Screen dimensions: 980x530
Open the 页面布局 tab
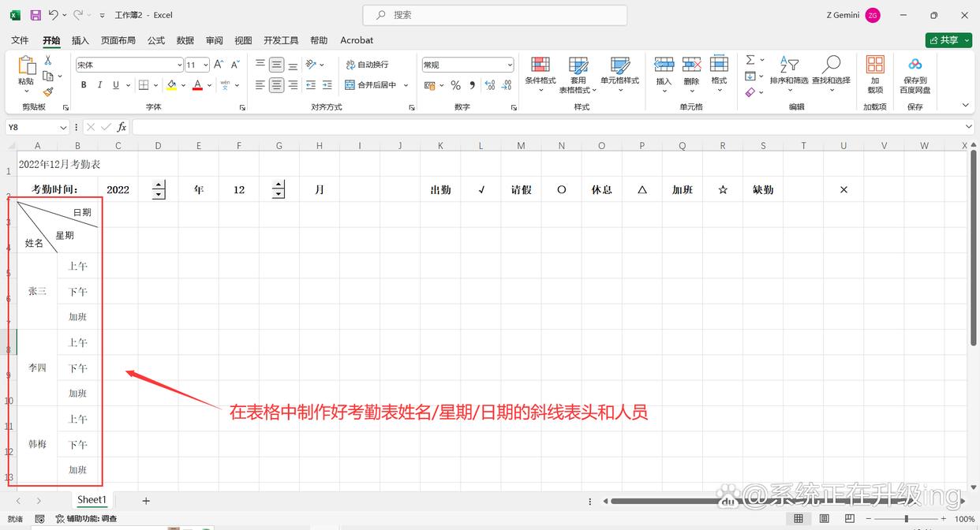point(118,40)
